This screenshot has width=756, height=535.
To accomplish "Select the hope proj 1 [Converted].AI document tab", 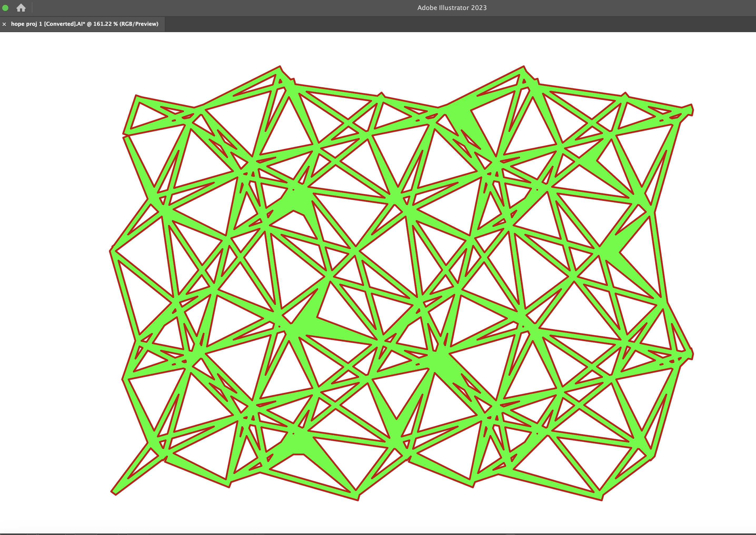I will [x=84, y=24].
